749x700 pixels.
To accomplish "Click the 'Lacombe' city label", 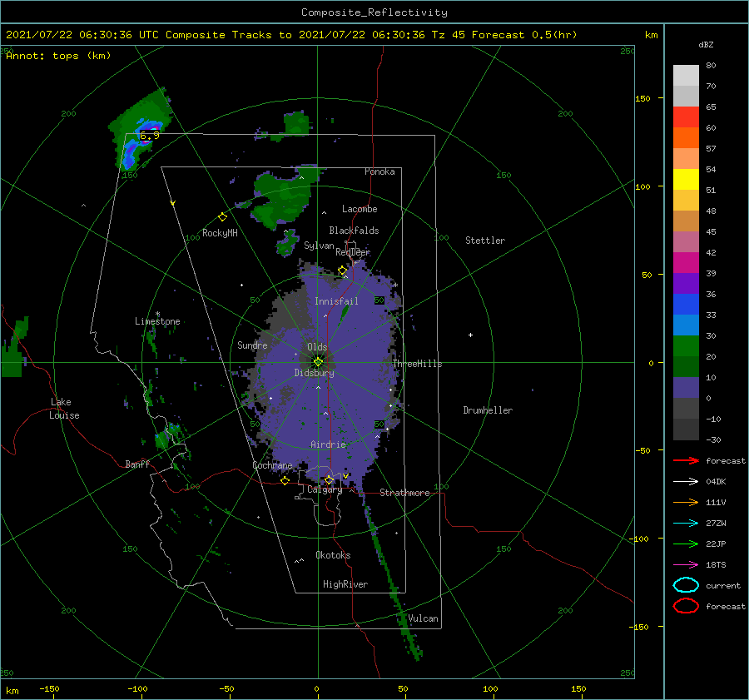I will (360, 209).
